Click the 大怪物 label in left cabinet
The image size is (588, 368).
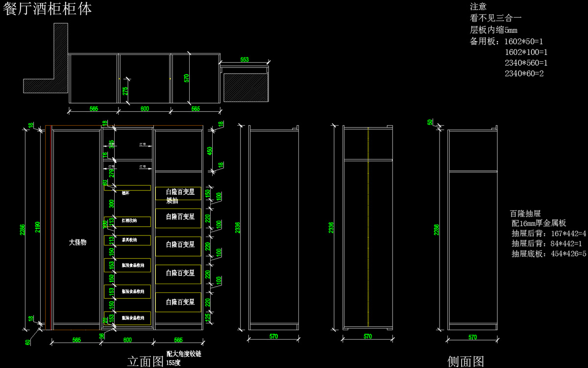(x=77, y=242)
